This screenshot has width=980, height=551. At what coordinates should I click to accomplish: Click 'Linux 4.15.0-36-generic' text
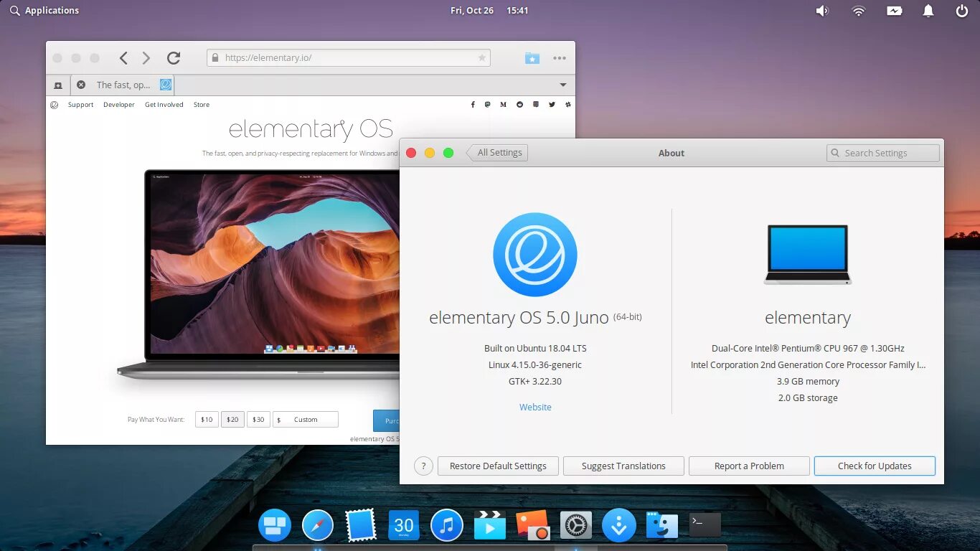click(x=535, y=365)
